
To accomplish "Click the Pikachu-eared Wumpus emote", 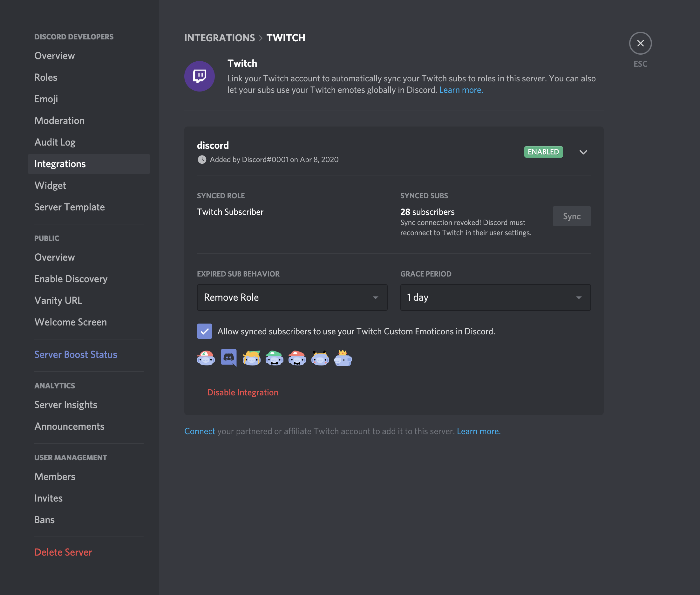I will 320,358.
